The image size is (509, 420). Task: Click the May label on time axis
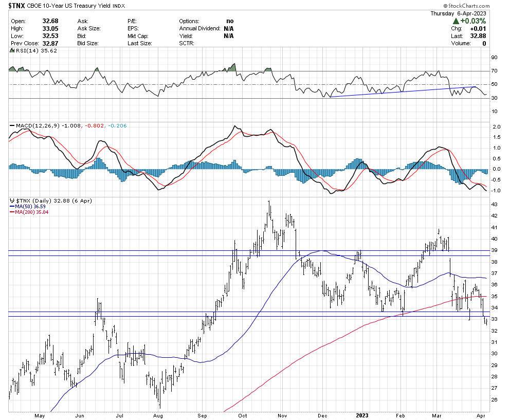coord(40,416)
